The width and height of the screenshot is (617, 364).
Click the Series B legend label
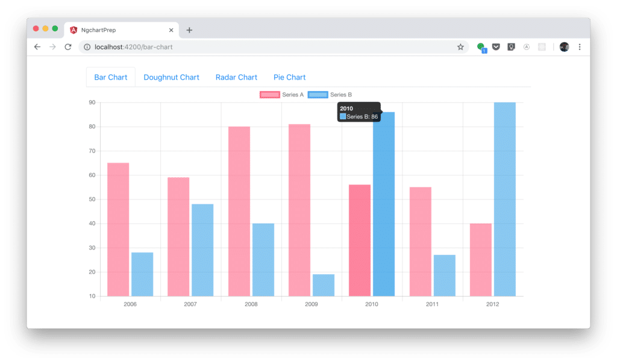pyautogui.click(x=341, y=95)
